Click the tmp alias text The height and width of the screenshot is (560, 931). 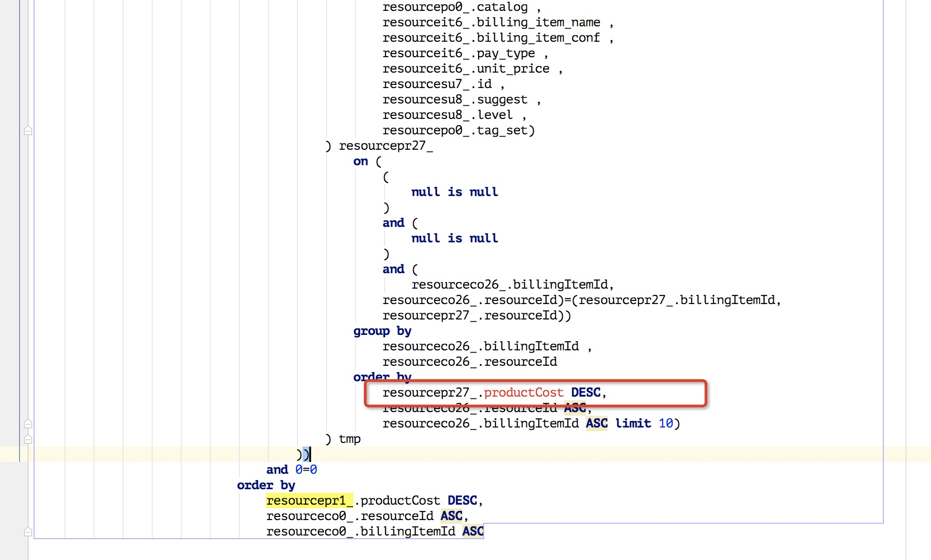(x=350, y=438)
